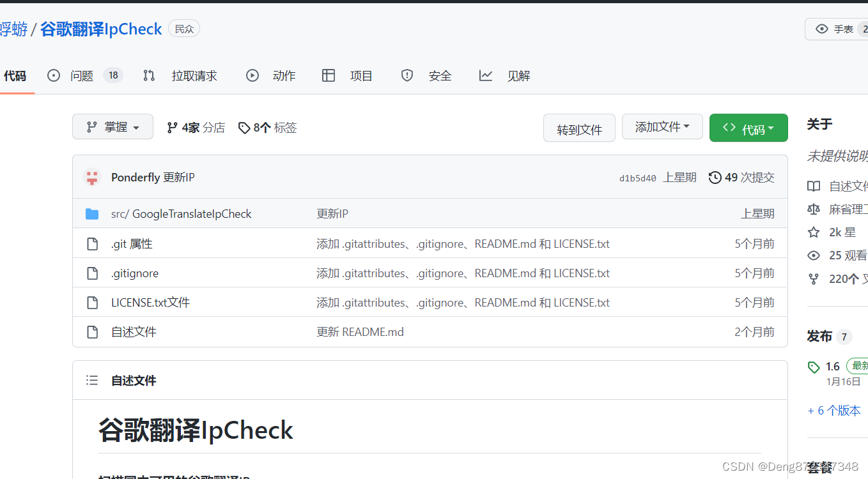Open the 更新IP message in src folder row
The width and height of the screenshot is (868, 479).
(x=332, y=214)
